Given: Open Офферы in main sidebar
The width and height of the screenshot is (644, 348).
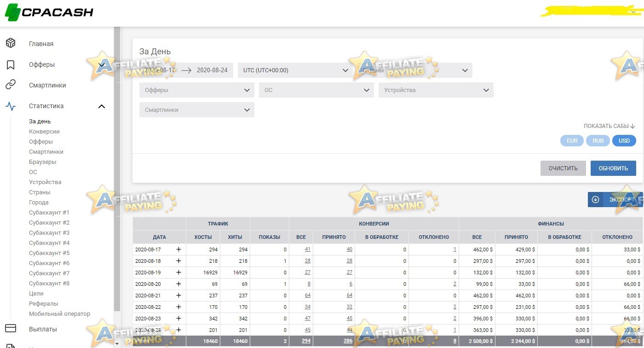Looking at the screenshot, I should click(x=42, y=64).
